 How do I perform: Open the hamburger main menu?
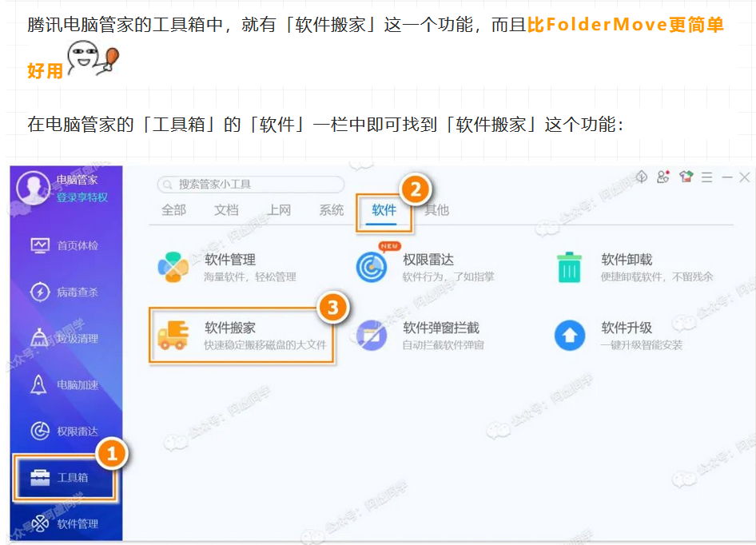[x=706, y=177]
